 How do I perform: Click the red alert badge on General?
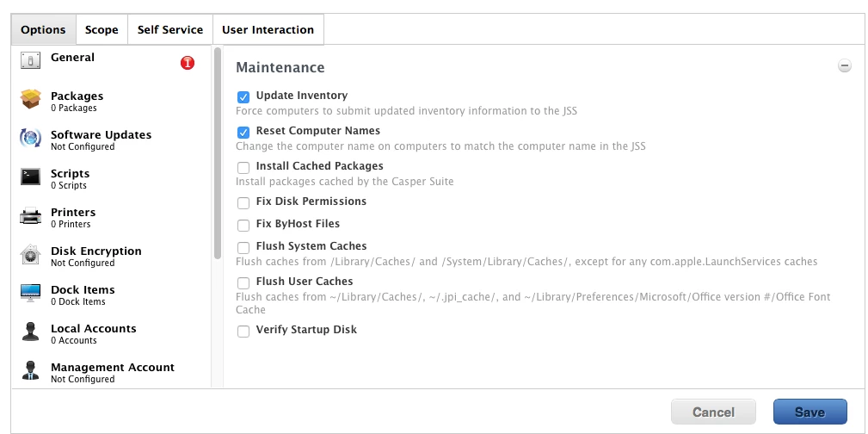(x=188, y=63)
